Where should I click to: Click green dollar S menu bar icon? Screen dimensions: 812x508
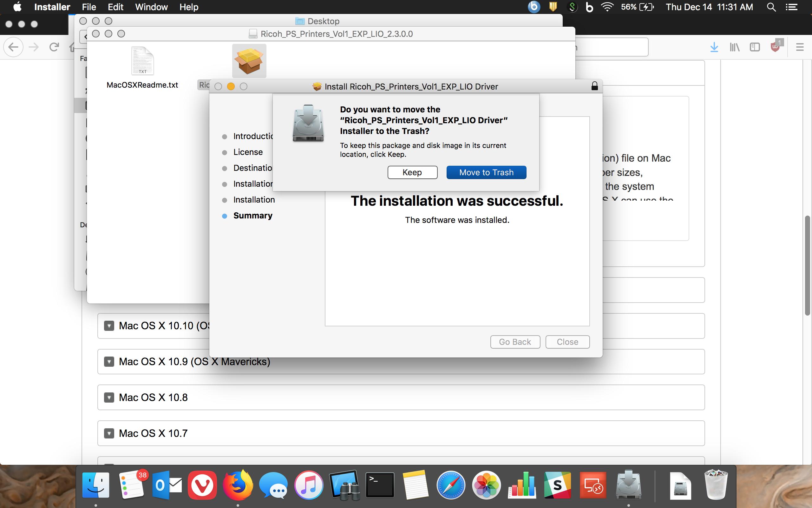pos(572,7)
